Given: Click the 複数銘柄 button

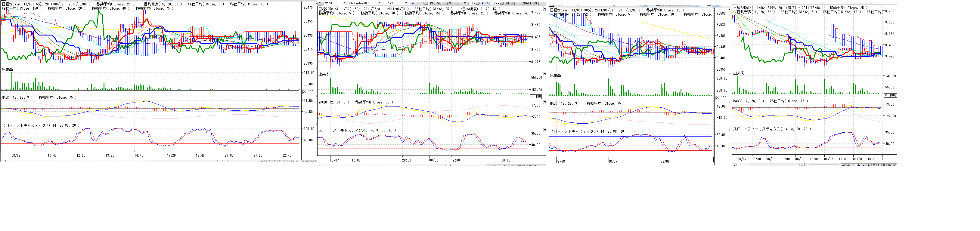Looking at the screenshot, I should click(530, 3).
